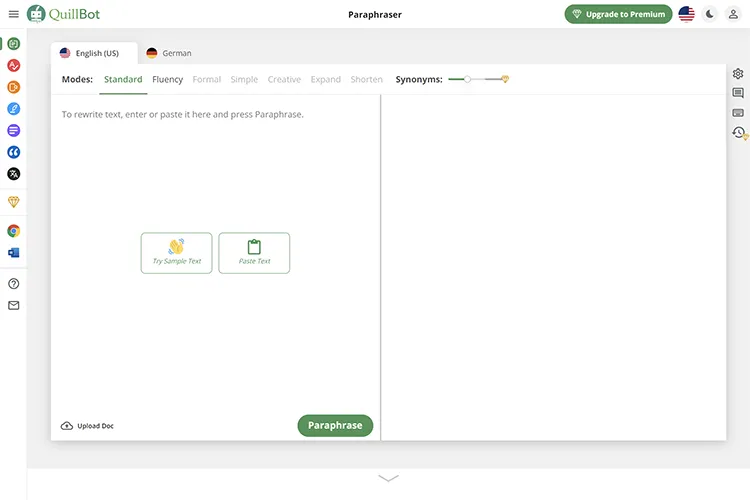
Task: Open the hamburger menu
Action: click(x=13, y=14)
